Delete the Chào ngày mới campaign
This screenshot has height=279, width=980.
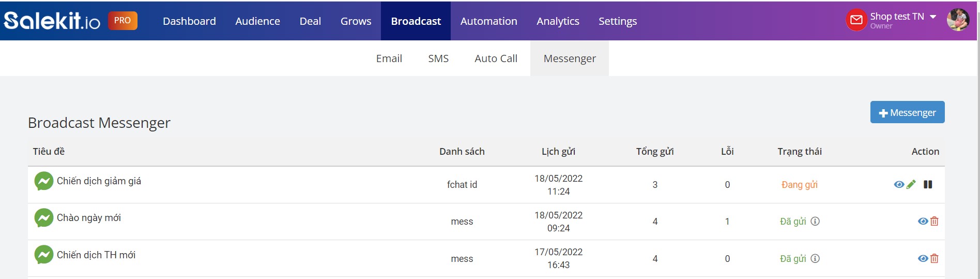pos(935,222)
